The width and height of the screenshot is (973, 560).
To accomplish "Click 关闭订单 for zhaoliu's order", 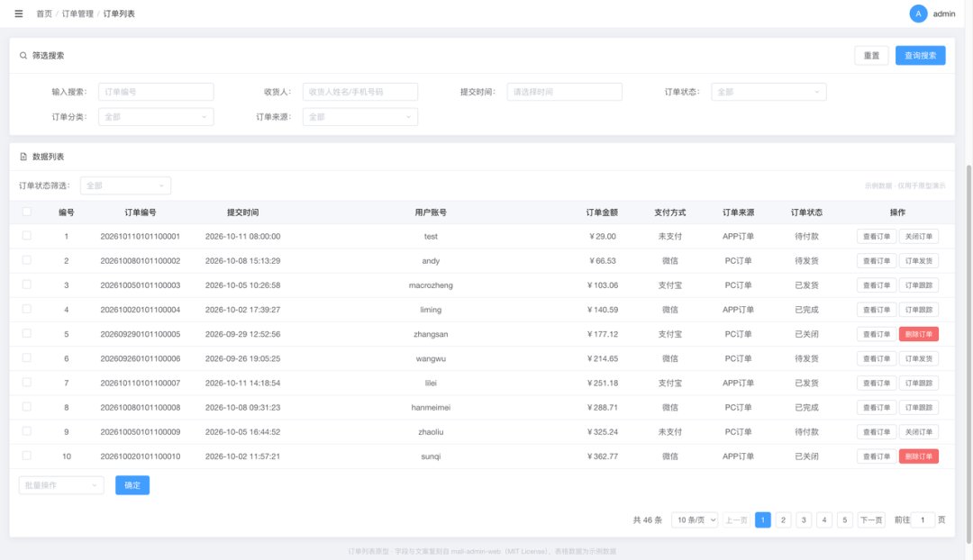I will (x=918, y=431).
